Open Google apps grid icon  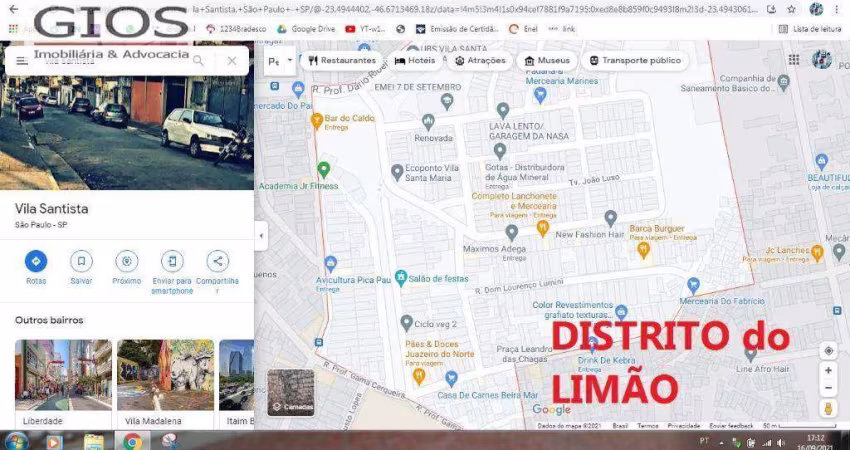click(794, 60)
